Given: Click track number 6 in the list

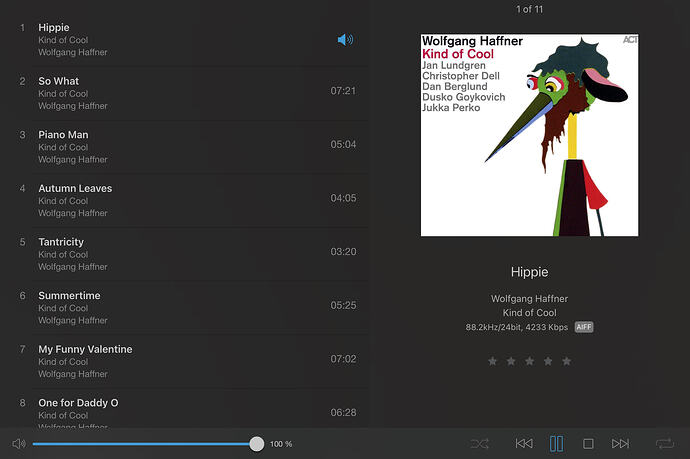Looking at the screenshot, I should point(22,296).
